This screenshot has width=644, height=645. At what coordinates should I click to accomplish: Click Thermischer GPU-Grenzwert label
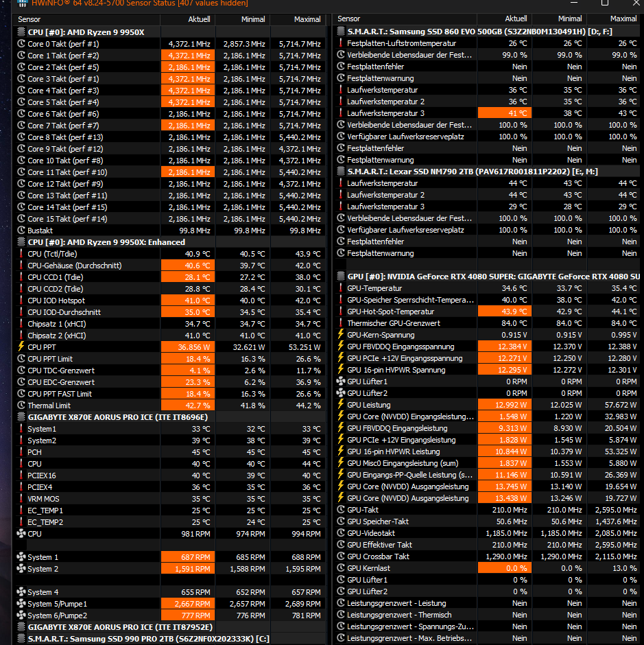(x=394, y=323)
